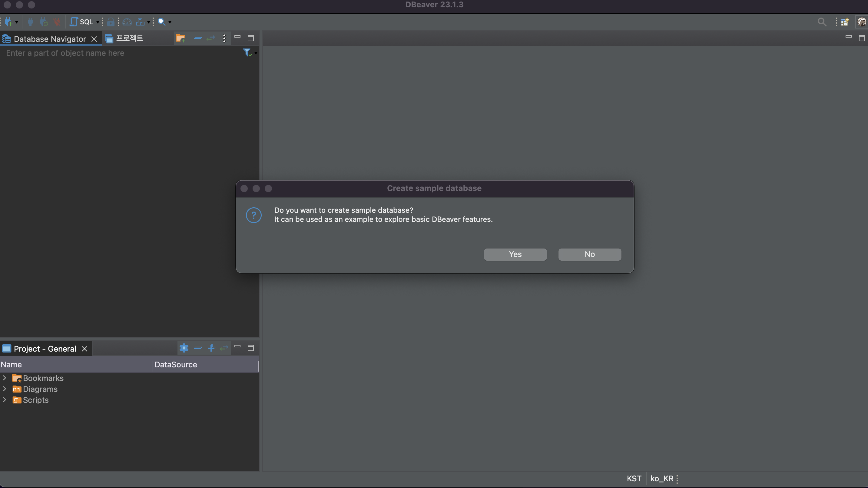Click the KST timezone status entry

click(x=634, y=479)
